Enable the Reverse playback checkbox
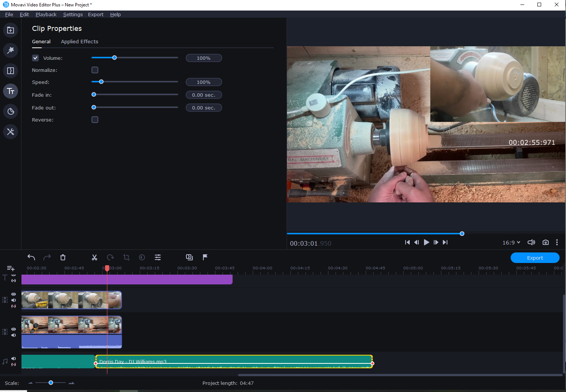The width and height of the screenshot is (566, 392). (x=95, y=119)
